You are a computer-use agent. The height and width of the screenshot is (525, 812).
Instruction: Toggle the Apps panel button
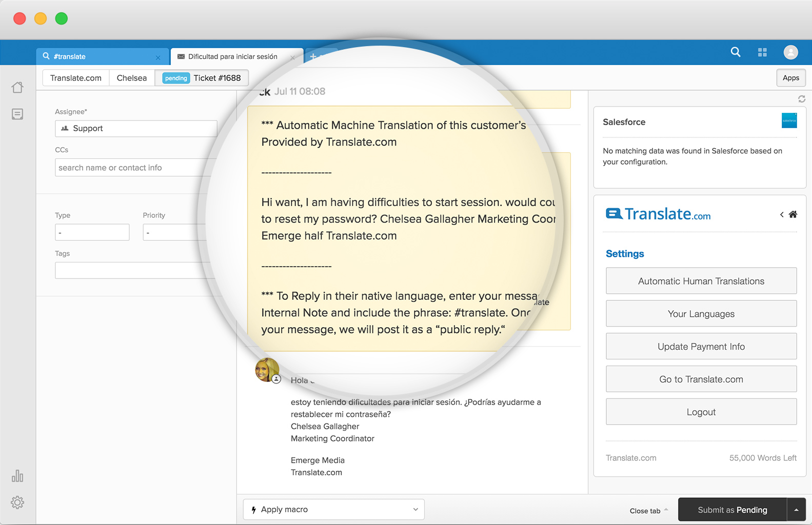(x=790, y=78)
